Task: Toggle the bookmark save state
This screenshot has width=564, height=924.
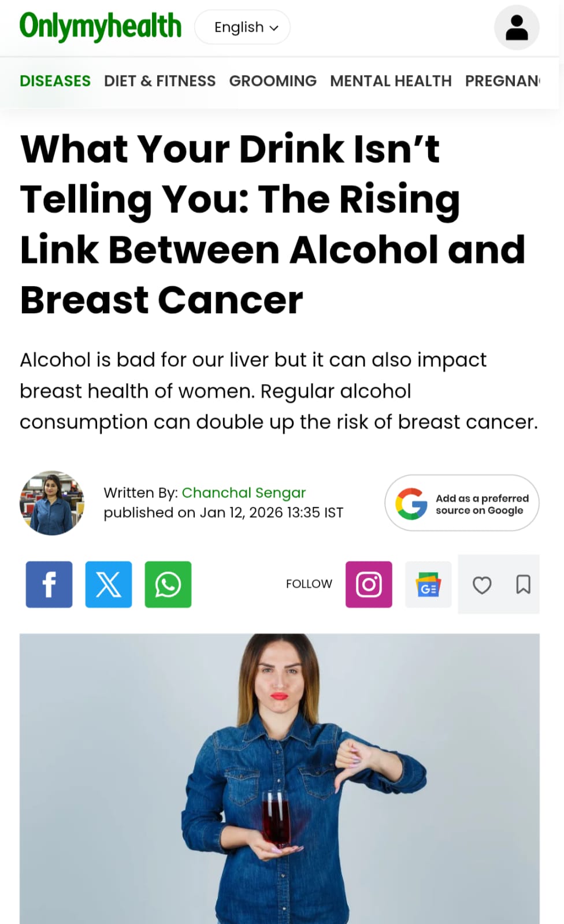Action: (x=524, y=585)
